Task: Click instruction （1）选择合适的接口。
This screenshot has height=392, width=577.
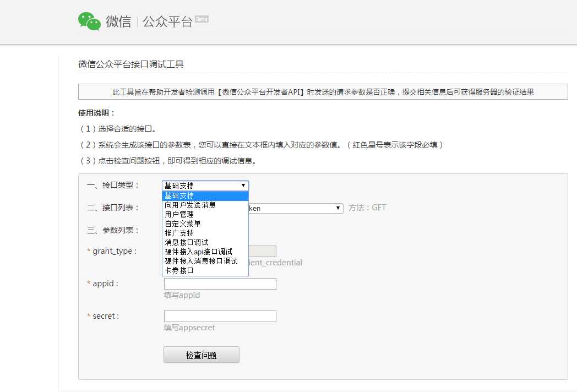Action: point(118,129)
